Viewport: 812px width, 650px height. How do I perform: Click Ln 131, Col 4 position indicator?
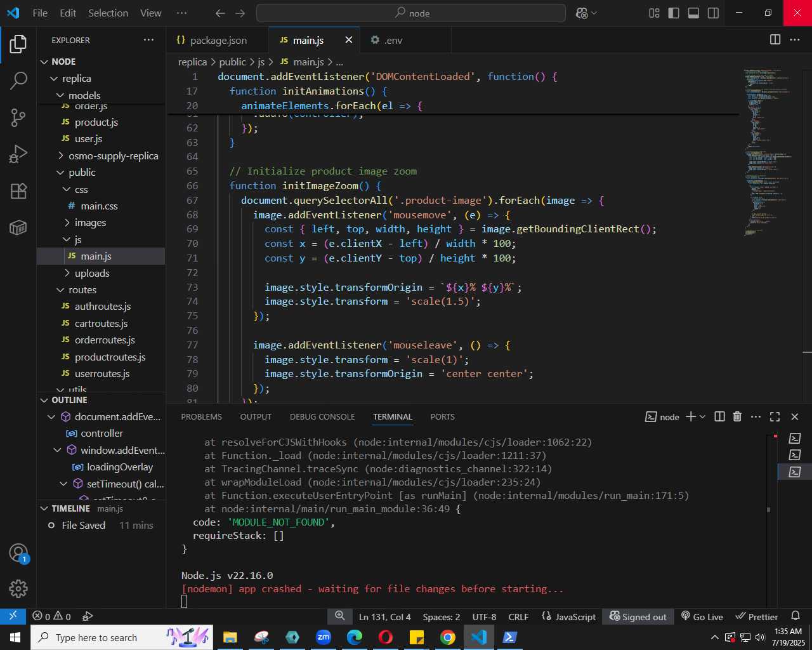pyautogui.click(x=385, y=616)
